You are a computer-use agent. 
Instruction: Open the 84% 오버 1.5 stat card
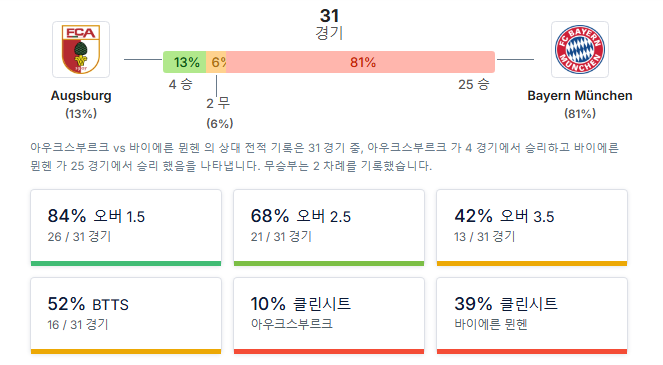126,228
